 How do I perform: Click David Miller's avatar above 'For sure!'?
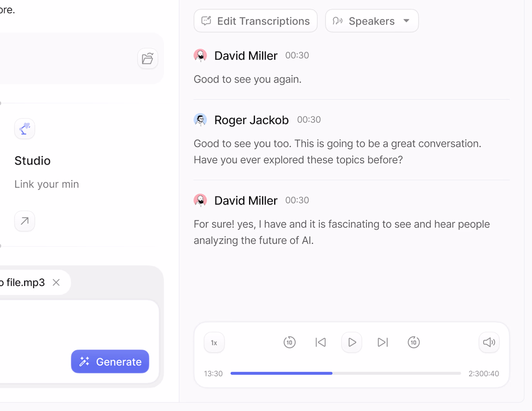(200, 200)
